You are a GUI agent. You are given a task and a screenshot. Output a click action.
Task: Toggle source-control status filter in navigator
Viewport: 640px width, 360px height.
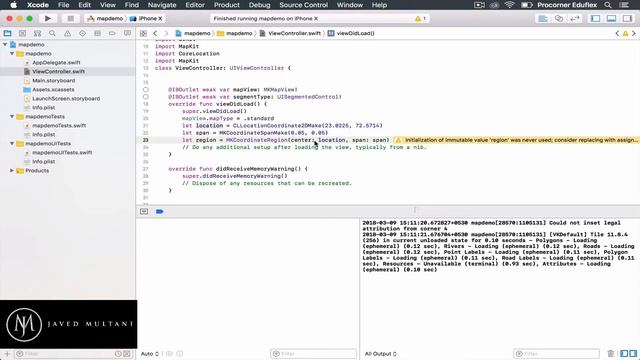(127, 353)
